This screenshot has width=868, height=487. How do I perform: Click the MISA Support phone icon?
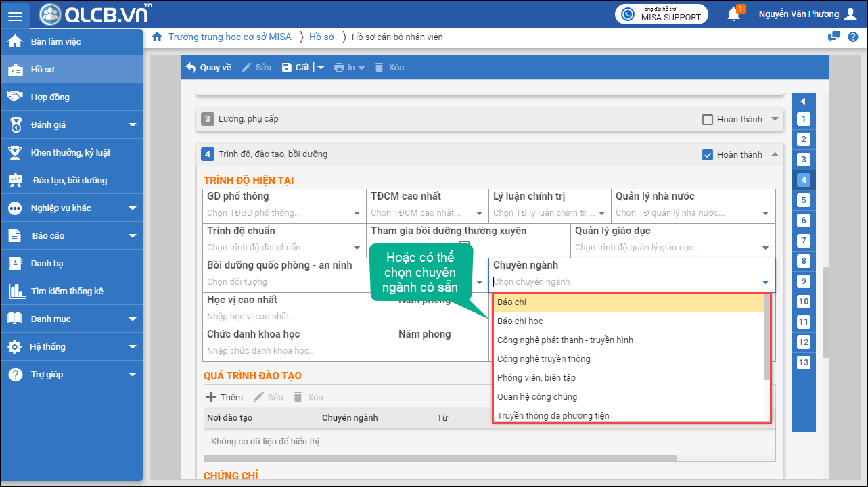coord(629,14)
